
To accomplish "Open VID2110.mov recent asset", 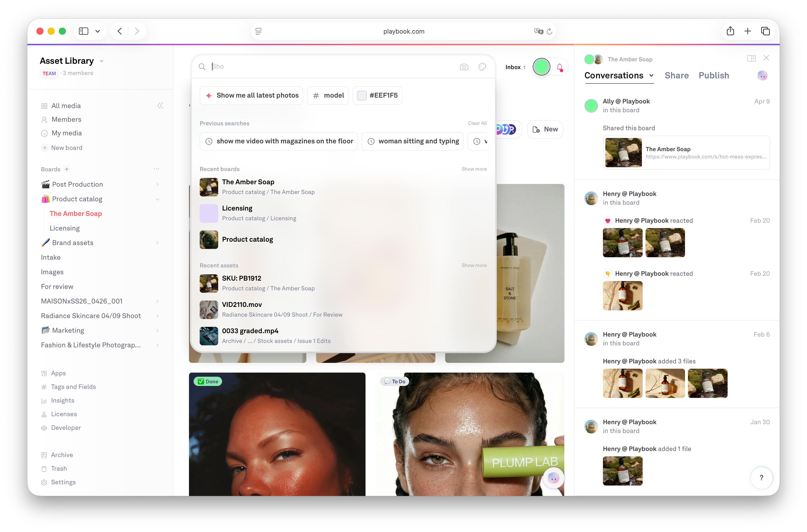I will coord(343,309).
